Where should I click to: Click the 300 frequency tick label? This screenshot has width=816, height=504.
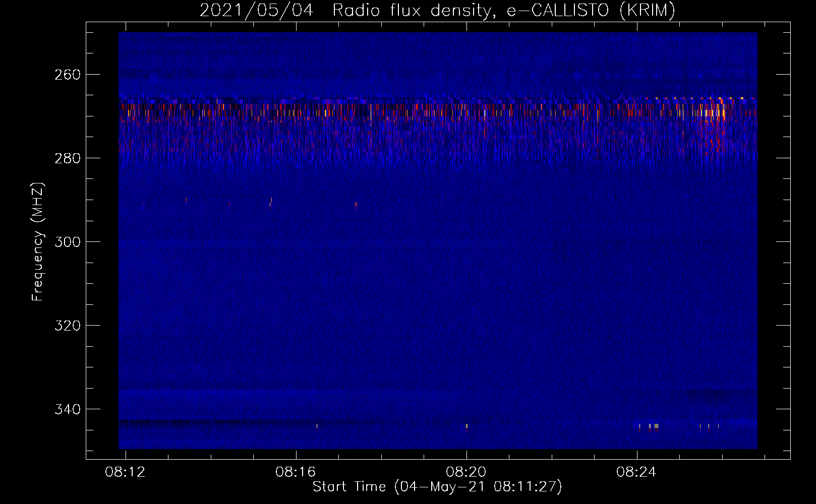tap(68, 242)
